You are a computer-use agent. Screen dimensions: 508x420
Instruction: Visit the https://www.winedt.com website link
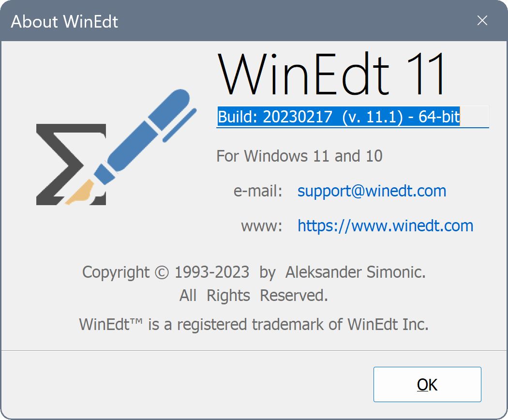(x=385, y=225)
